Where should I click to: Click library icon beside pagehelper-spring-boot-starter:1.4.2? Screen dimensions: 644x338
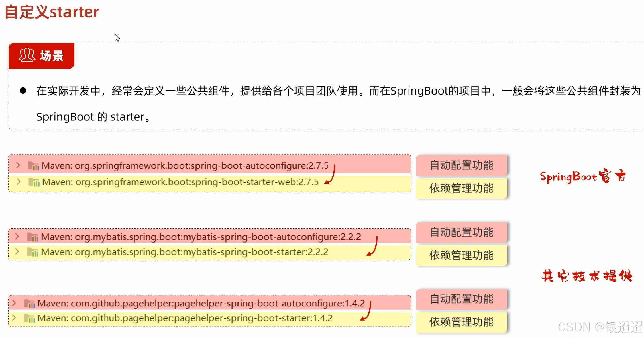coord(29,318)
